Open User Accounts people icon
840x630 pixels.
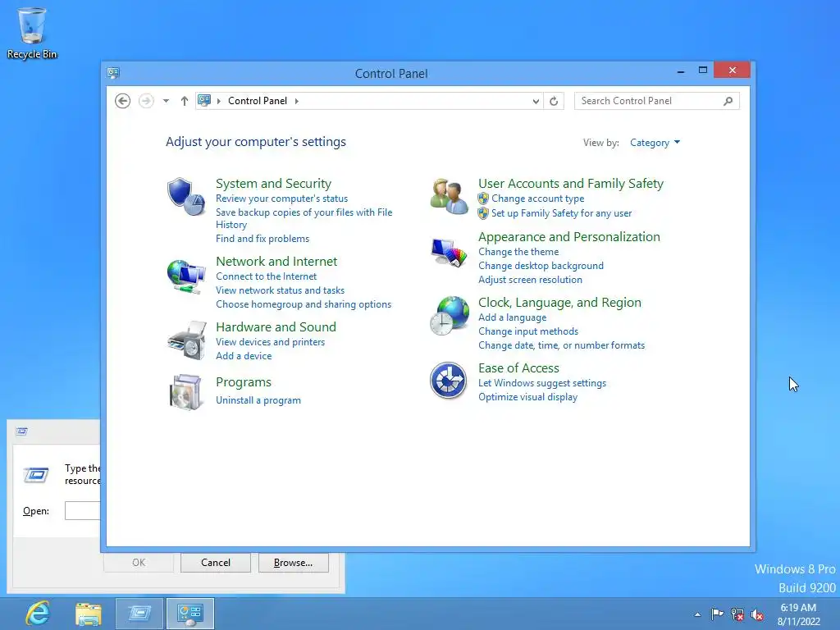click(x=449, y=197)
